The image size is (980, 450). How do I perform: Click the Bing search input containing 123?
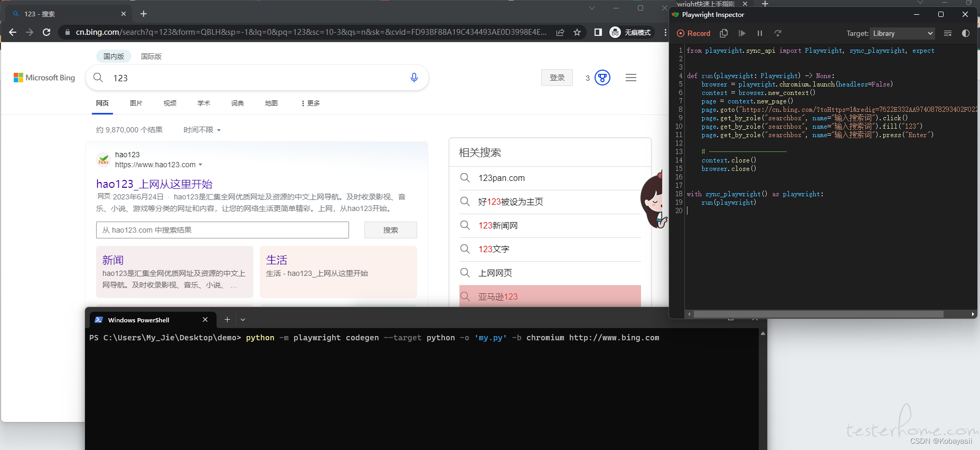pyautogui.click(x=257, y=78)
